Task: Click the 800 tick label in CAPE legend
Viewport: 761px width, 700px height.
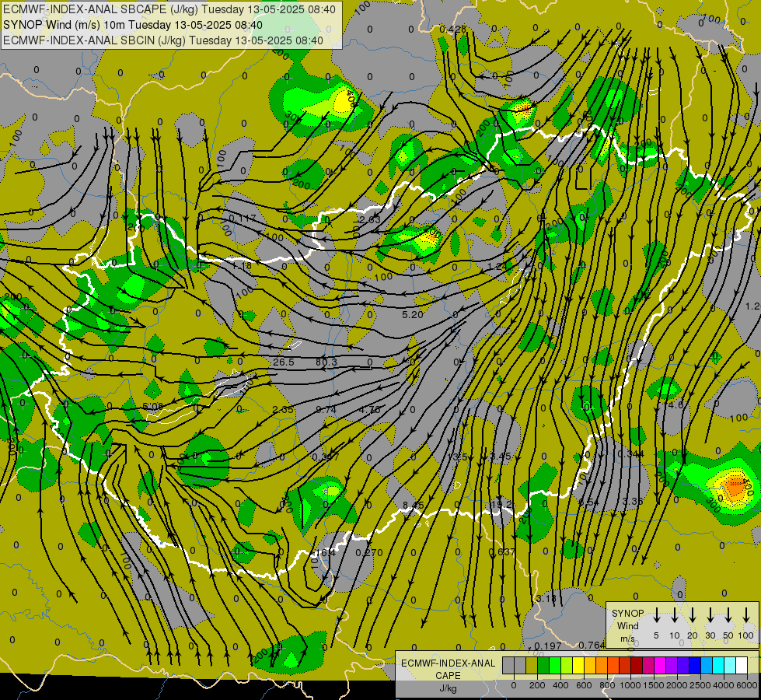Action: 607,685
